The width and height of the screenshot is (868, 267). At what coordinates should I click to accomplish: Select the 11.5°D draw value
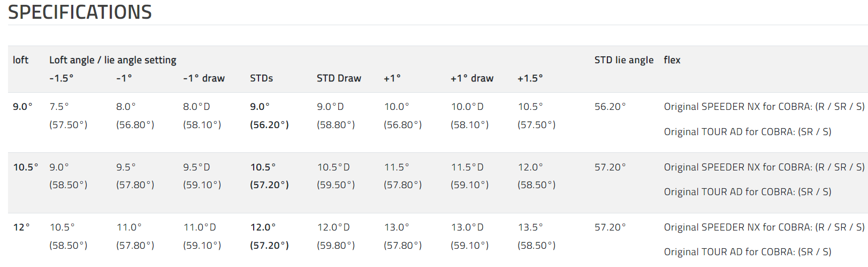[x=467, y=167]
